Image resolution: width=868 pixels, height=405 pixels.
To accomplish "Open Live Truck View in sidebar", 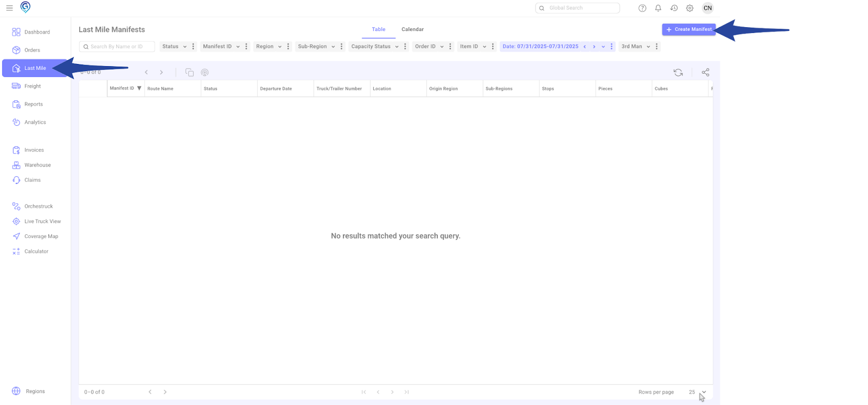I will tap(42, 221).
